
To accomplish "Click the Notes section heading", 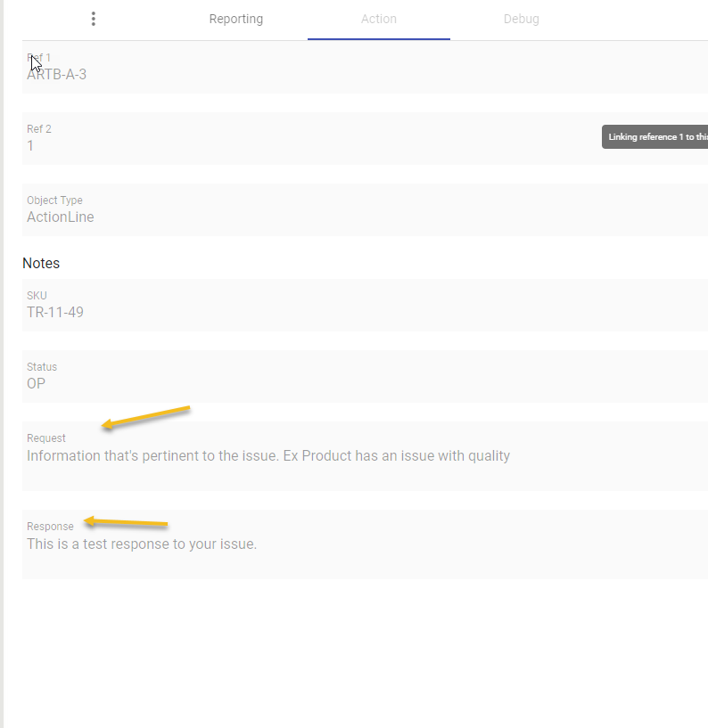I will coord(41,264).
